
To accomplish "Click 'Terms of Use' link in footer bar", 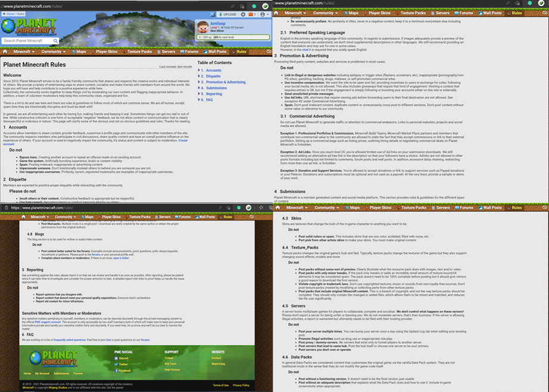I will point(220,385).
